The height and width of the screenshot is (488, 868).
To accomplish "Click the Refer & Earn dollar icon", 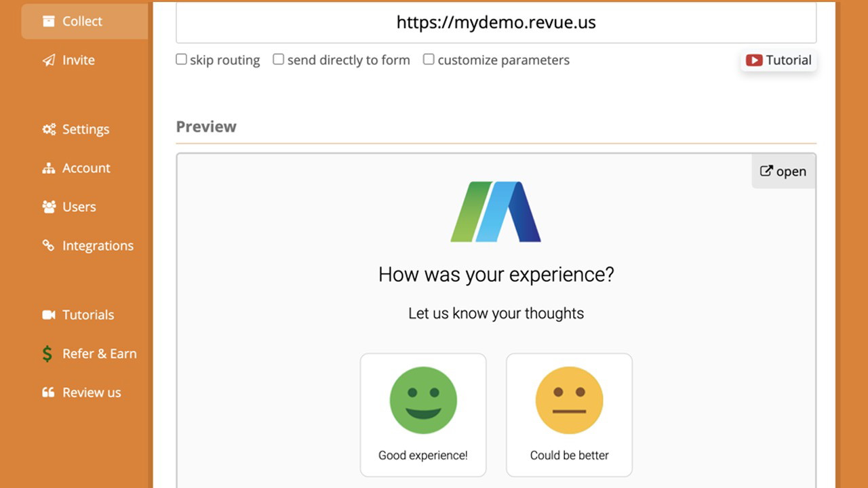I will [47, 353].
